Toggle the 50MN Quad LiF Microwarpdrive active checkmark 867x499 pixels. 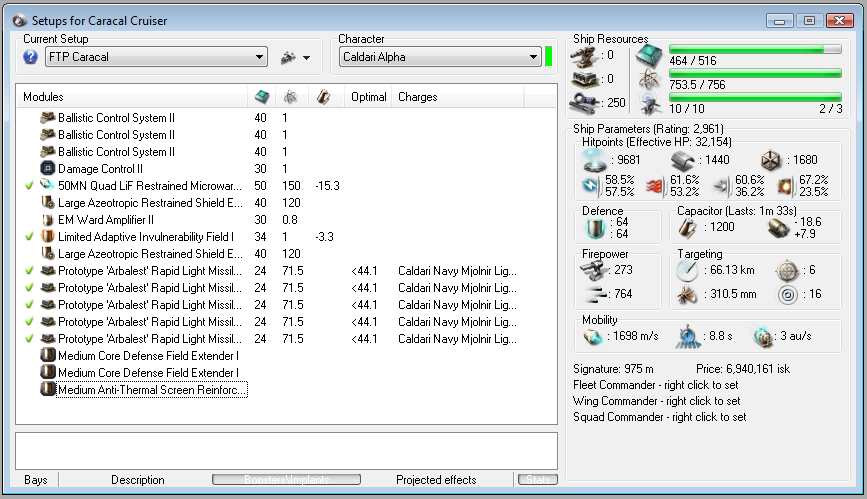pyautogui.click(x=29, y=186)
